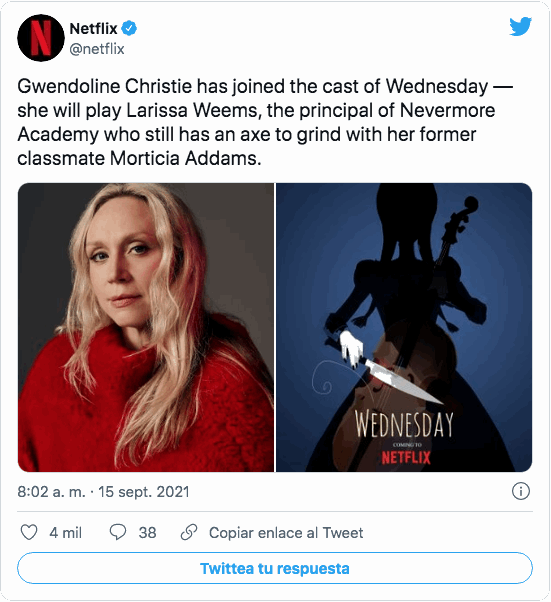The width and height of the screenshot is (551, 602).
Task: Like the tweet with heart icon
Action: 29,533
